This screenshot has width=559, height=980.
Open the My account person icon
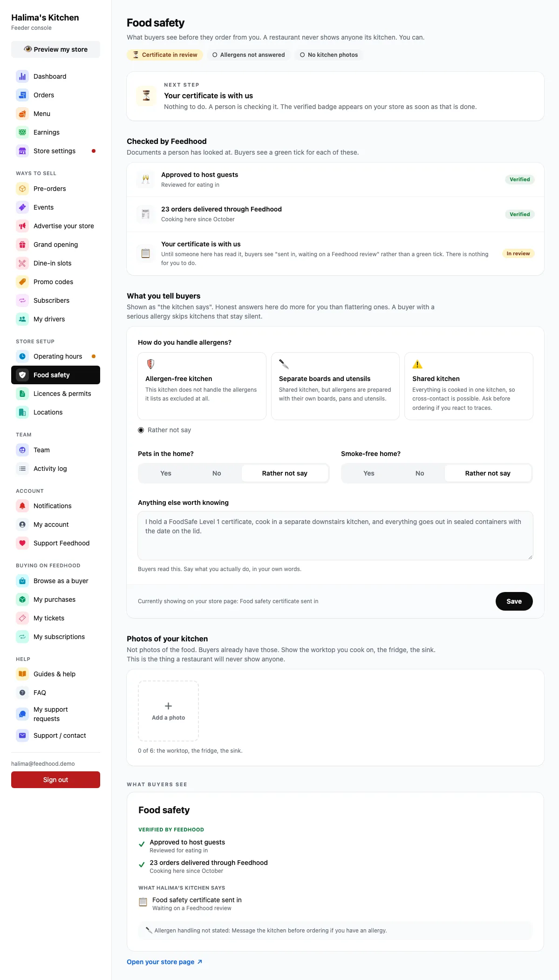22,524
